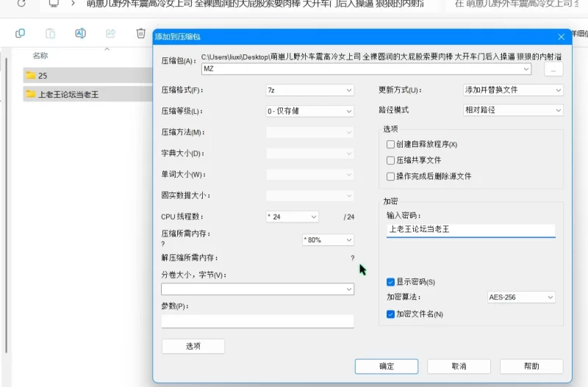Click the paste icon in Explorer toolbar
Image resolution: width=588 pixels, height=387 pixels.
tap(50, 33)
